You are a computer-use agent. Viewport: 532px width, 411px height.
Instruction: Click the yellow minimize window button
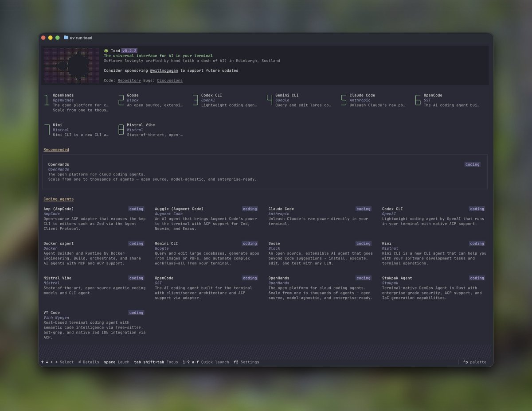pos(51,38)
